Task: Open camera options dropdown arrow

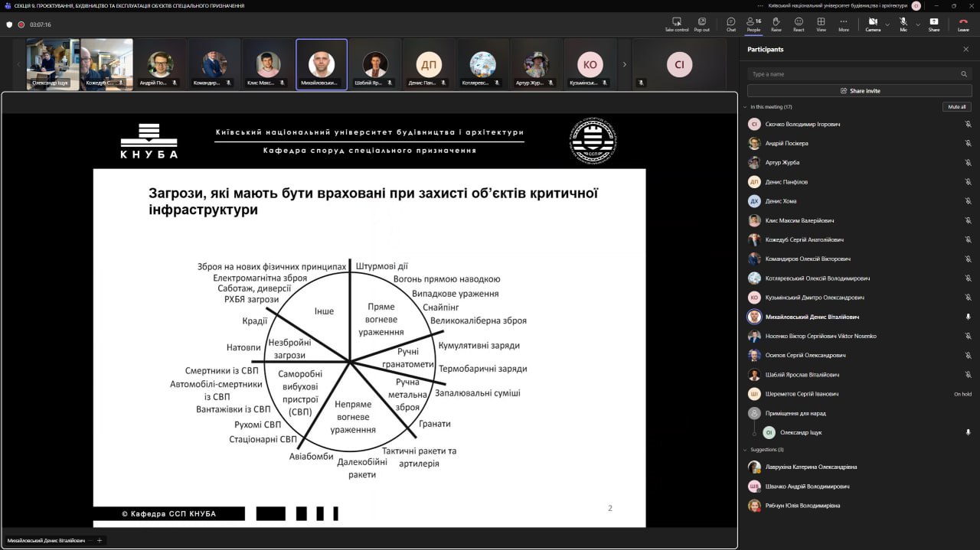Action: click(x=887, y=24)
